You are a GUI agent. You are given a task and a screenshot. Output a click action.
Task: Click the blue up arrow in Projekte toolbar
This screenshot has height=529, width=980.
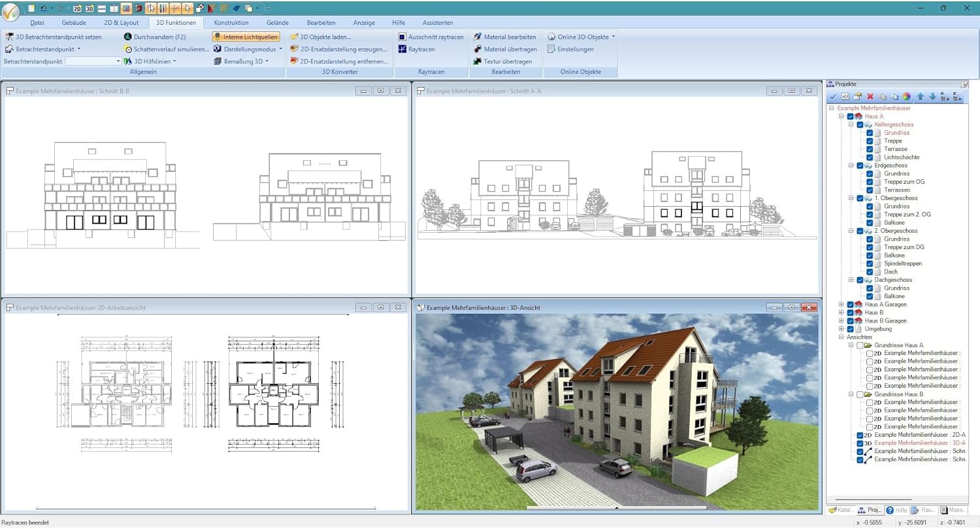(921, 96)
